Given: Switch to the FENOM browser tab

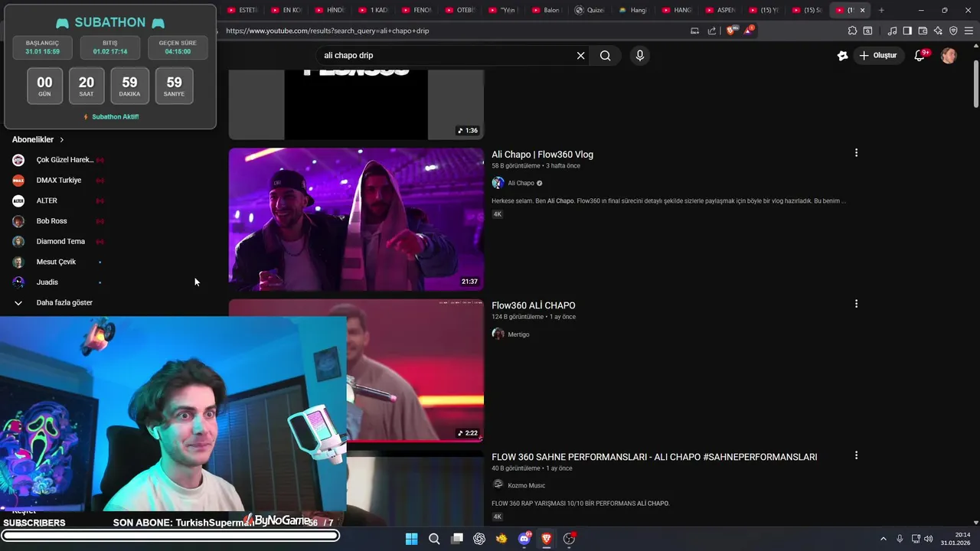Looking at the screenshot, I should coord(417,10).
